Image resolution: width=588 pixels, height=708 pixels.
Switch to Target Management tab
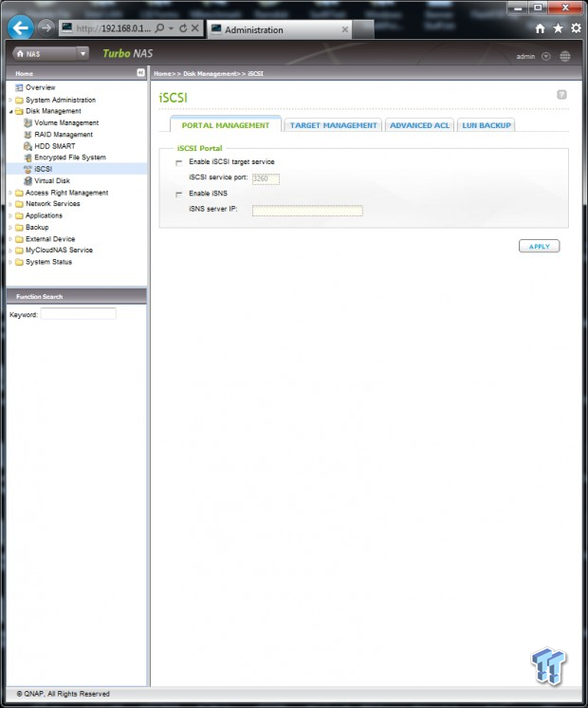click(334, 125)
